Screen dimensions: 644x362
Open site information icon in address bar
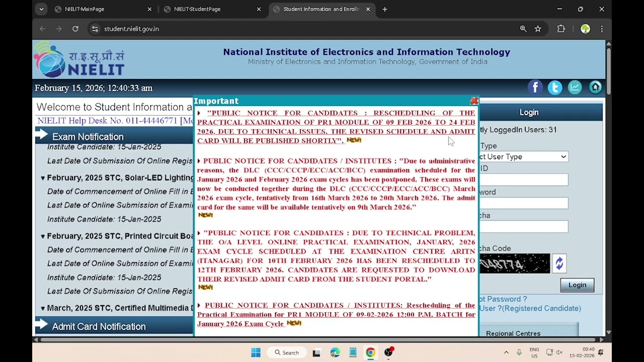(x=95, y=29)
